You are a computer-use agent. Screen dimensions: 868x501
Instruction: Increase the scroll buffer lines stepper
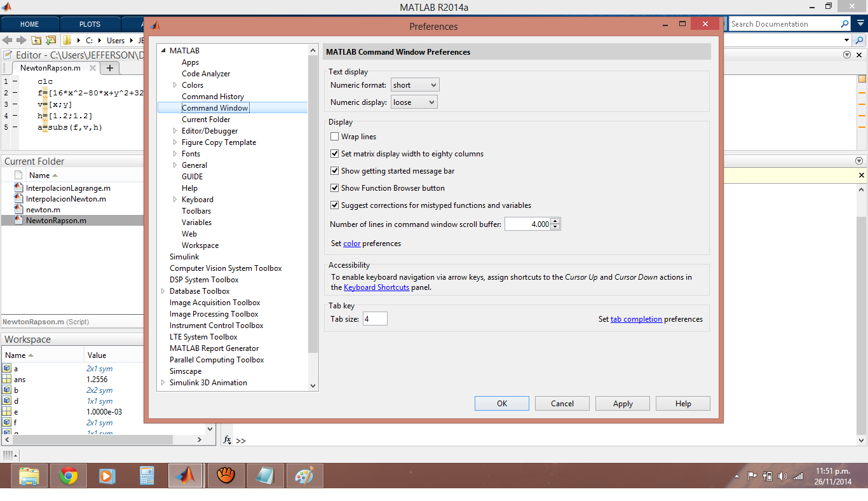[555, 221]
